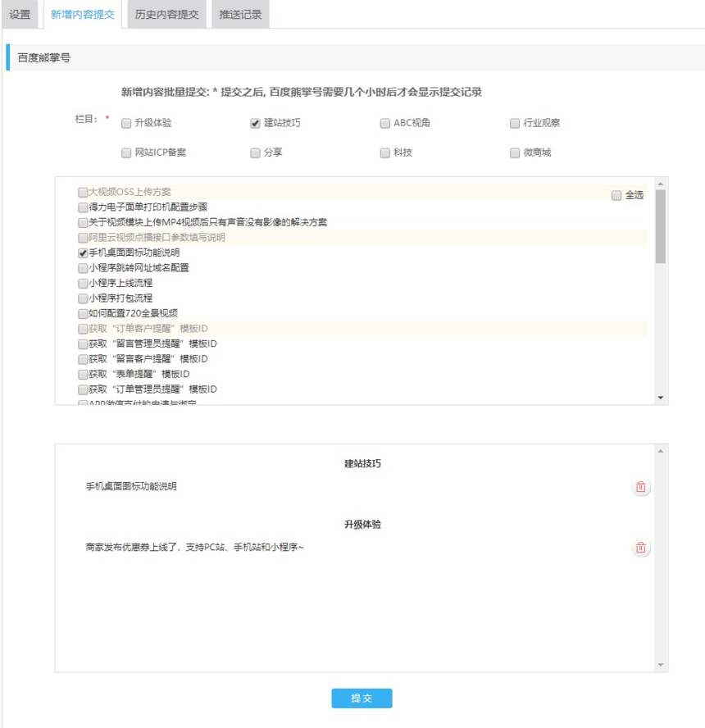Toggle the 全选 select-all checkbox
The width and height of the screenshot is (705, 728).
pos(616,195)
